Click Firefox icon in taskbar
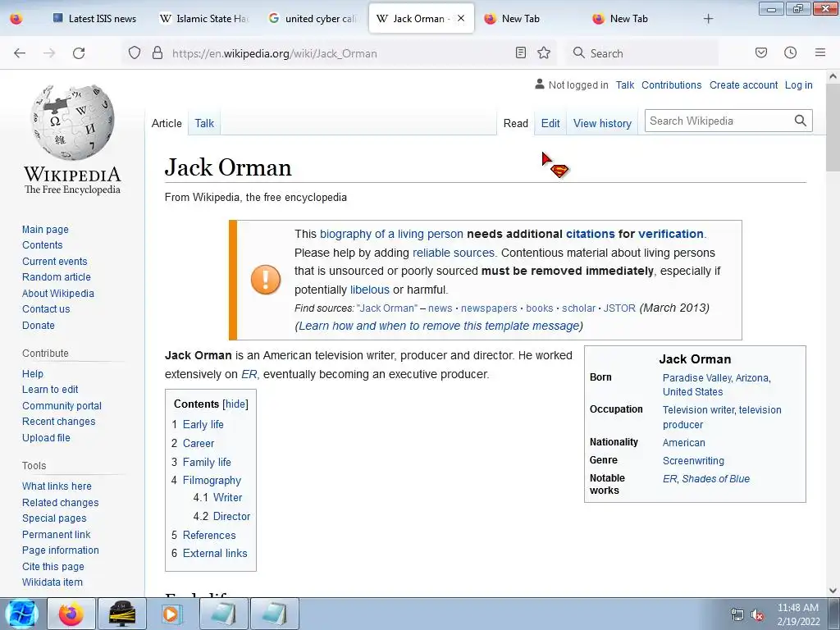The image size is (840, 630). click(x=71, y=614)
